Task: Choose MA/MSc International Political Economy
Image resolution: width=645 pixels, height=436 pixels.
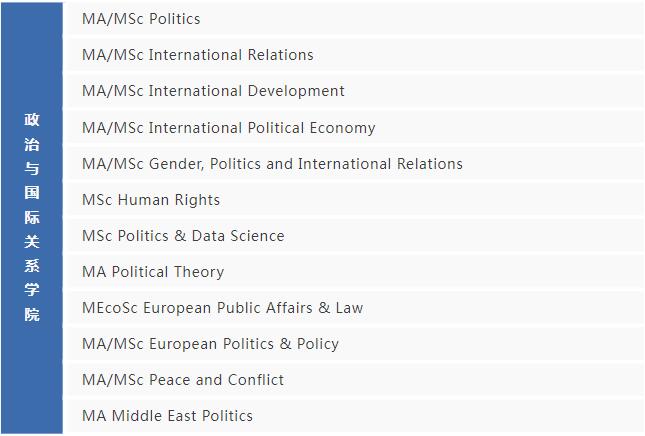Action: (x=229, y=128)
